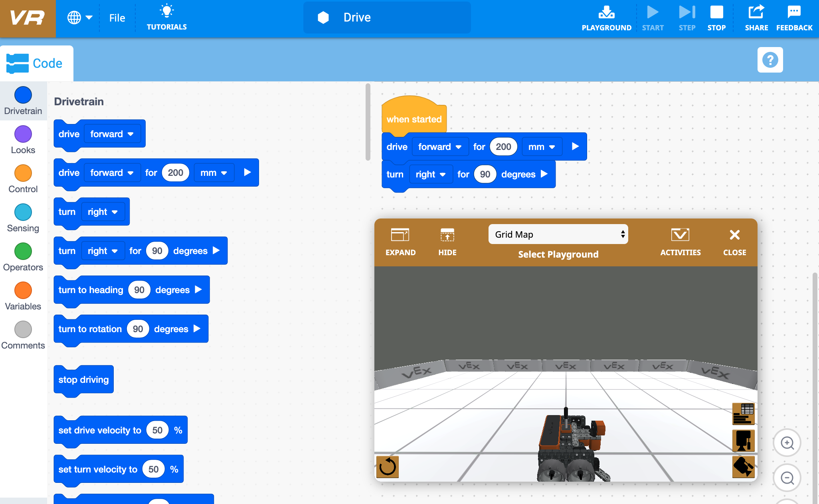Open the Grid Map playground selector
The width and height of the screenshot is (819, 504).
558,234
